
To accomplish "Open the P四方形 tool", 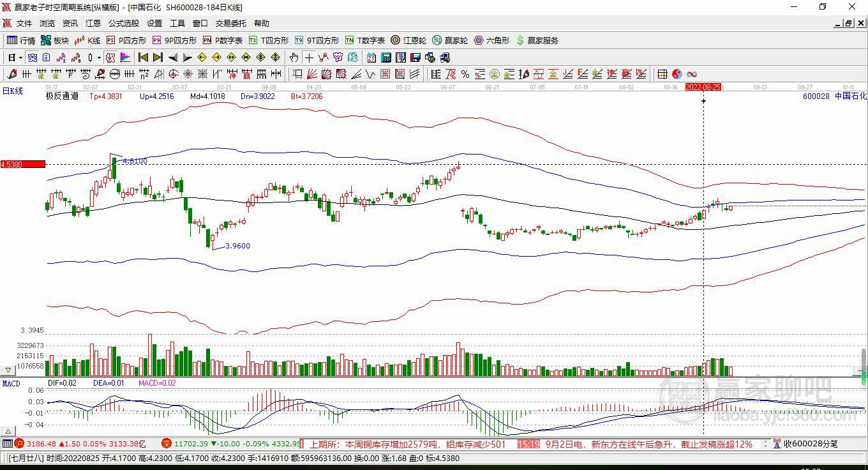I will pyautogui.click(x=126, y=40).
